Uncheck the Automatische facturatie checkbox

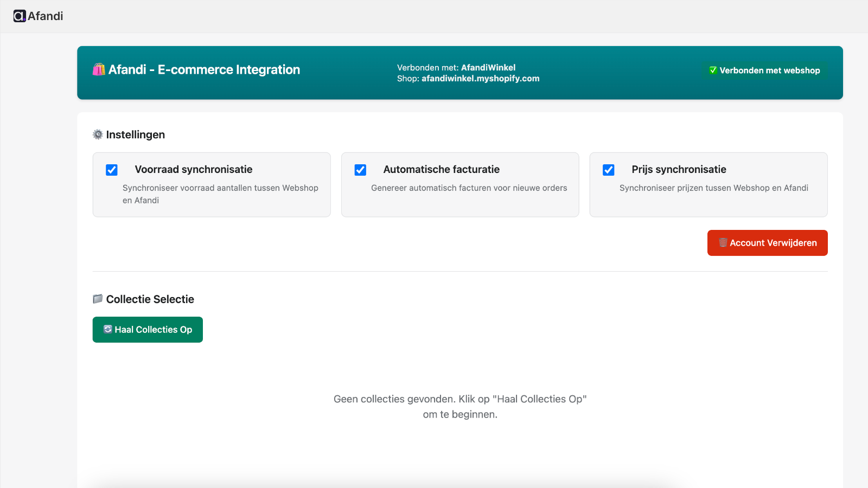(360, 170)
